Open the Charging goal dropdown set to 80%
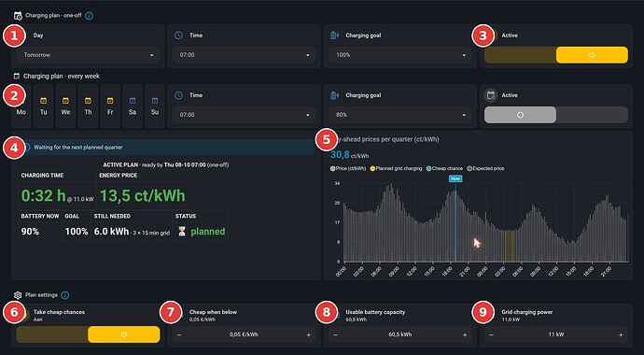This screenshot has width=644, height=355. [400, 115]
